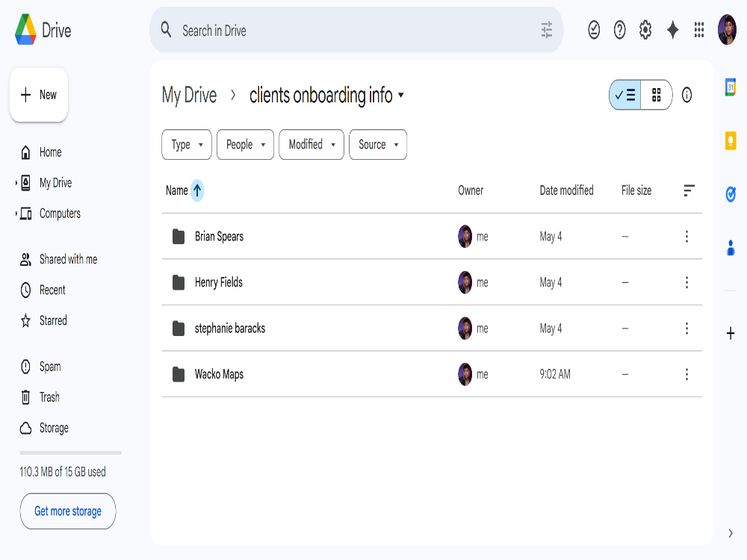Click the New button

(x=39, y=95)
